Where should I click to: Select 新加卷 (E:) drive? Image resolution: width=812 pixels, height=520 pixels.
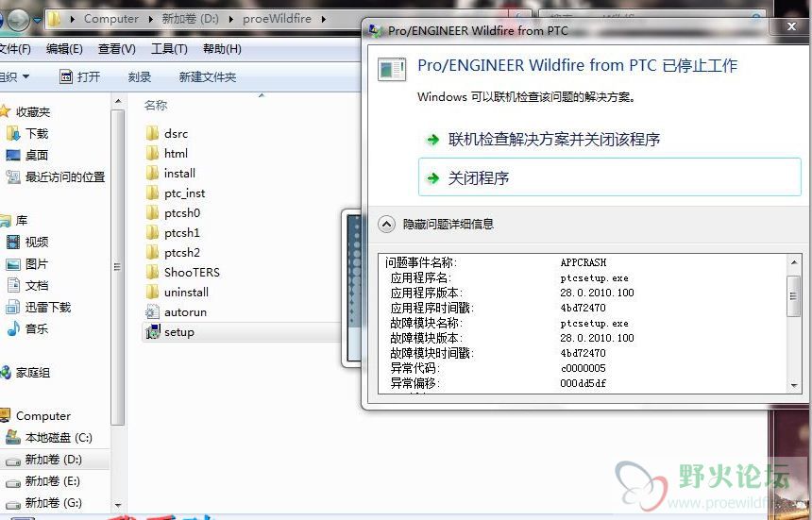(x=52, y=481)
